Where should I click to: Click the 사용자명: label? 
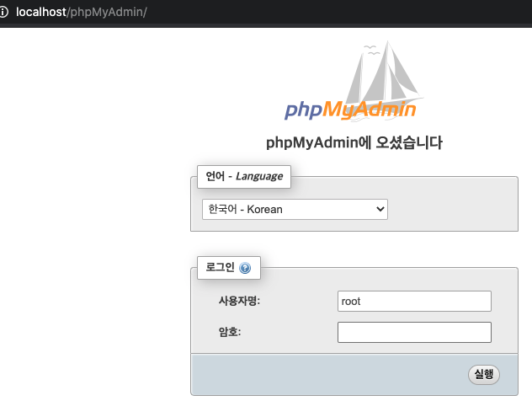click(x=239, y=301)
